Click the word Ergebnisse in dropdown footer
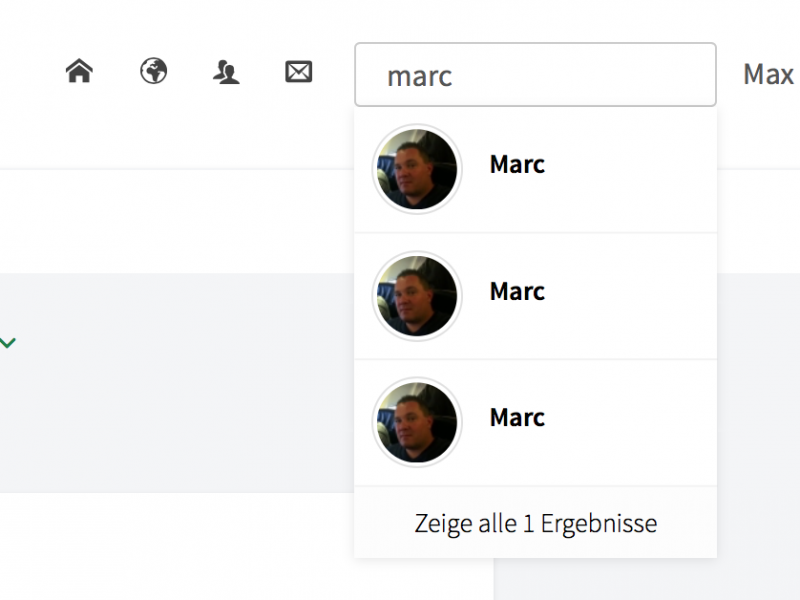 tap(599, 524)
